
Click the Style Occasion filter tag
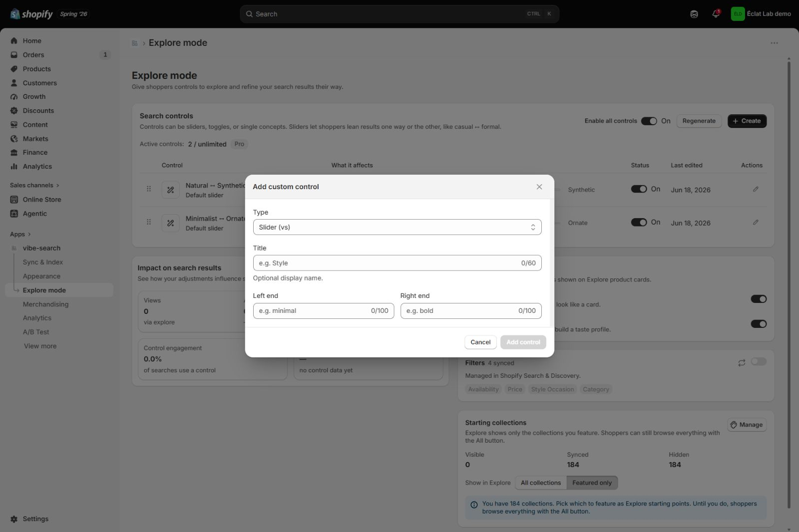(552, 389)
